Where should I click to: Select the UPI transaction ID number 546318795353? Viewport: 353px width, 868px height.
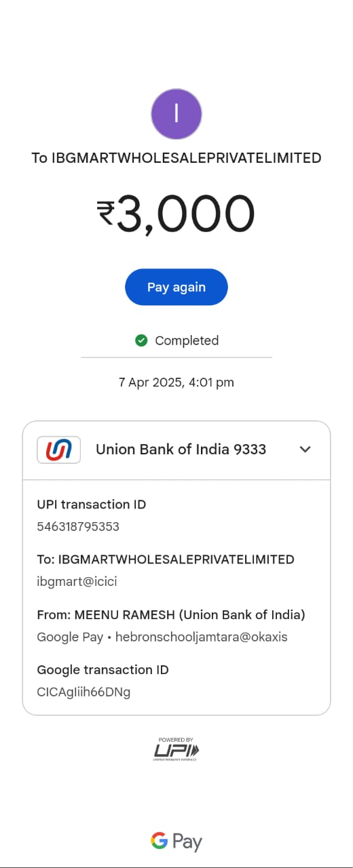pos(78,526)
